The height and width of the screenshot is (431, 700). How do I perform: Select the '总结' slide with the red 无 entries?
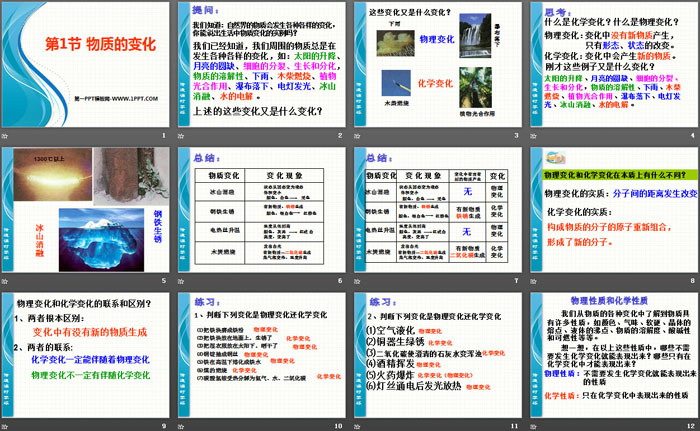pyautogui.click(x=437, y=214)
